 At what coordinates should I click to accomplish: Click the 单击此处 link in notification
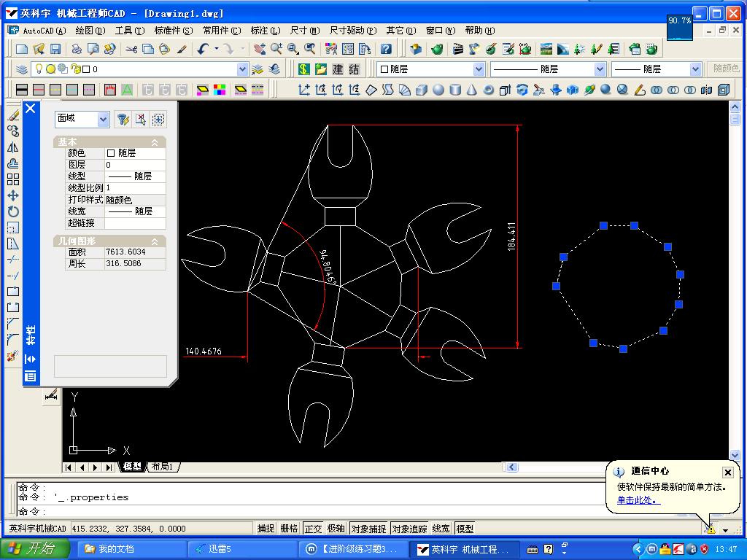pyautogui.click(x=638, y=500)
